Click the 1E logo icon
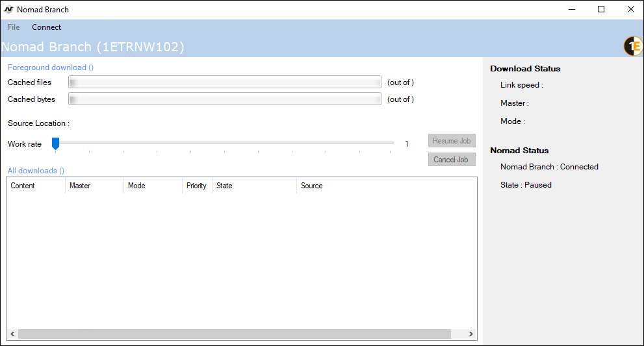The height and width of the screenshot is (346, 644). pyautogui.click(x=632, y=46)
